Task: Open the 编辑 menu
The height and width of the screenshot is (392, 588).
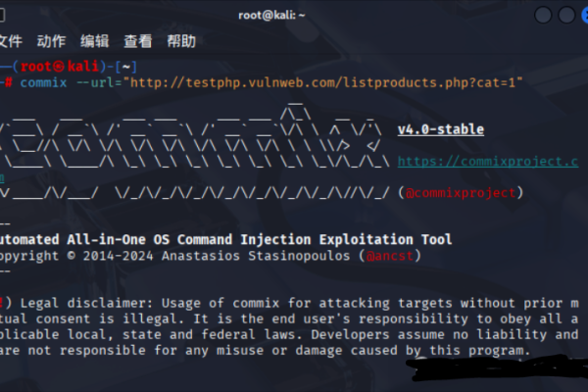Action: [95, 40]
